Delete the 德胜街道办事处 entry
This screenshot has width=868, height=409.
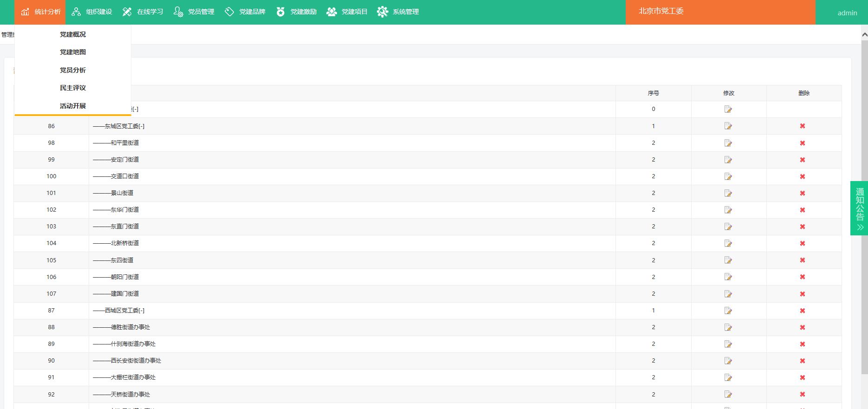802,327
